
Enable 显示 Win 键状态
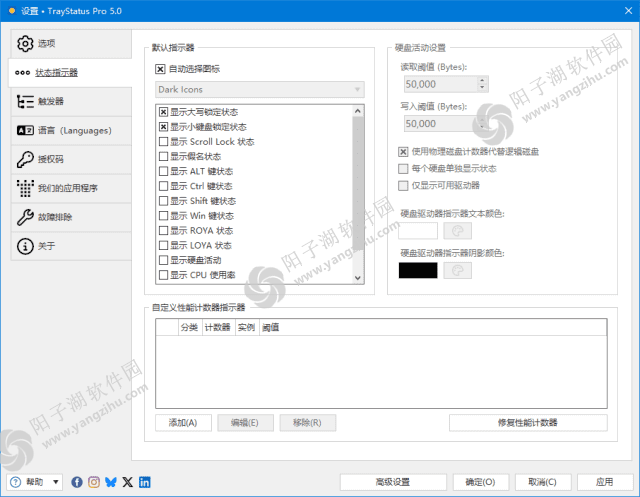163,215
